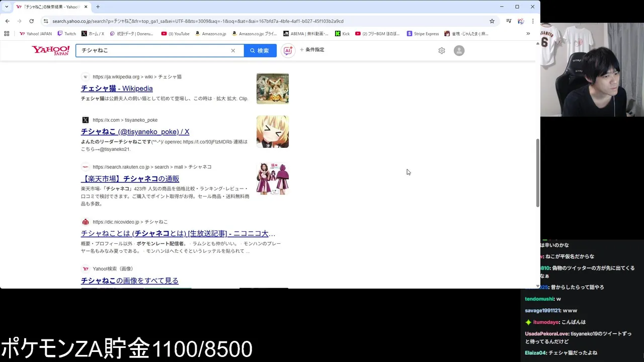Viewport: 644px width, 362px height.
Task: Open Yahoo search settings gear
Action: click(x=442, y=51)
